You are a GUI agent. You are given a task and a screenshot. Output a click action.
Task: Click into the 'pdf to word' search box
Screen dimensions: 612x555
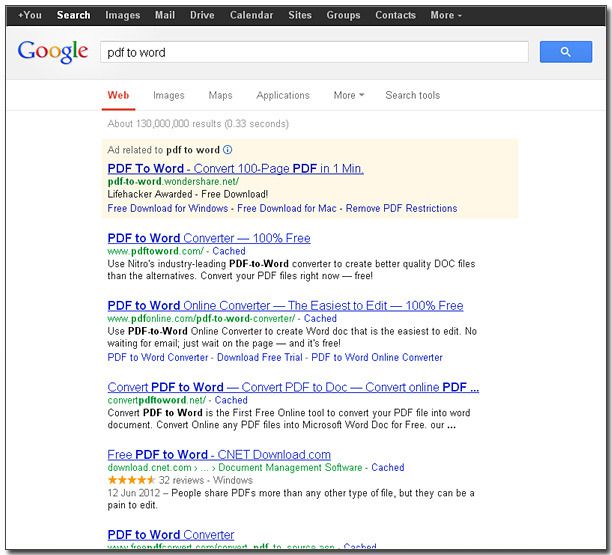point(315,52)
